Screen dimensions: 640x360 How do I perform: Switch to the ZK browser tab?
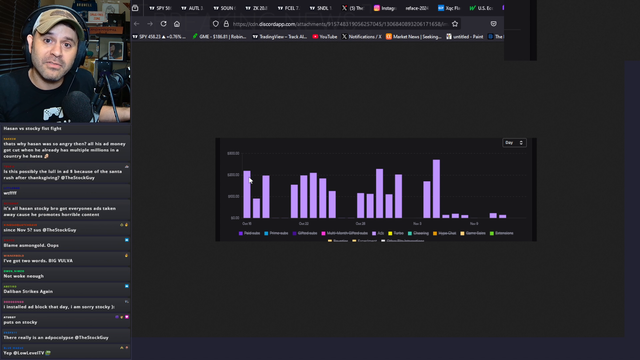[256, 8]
